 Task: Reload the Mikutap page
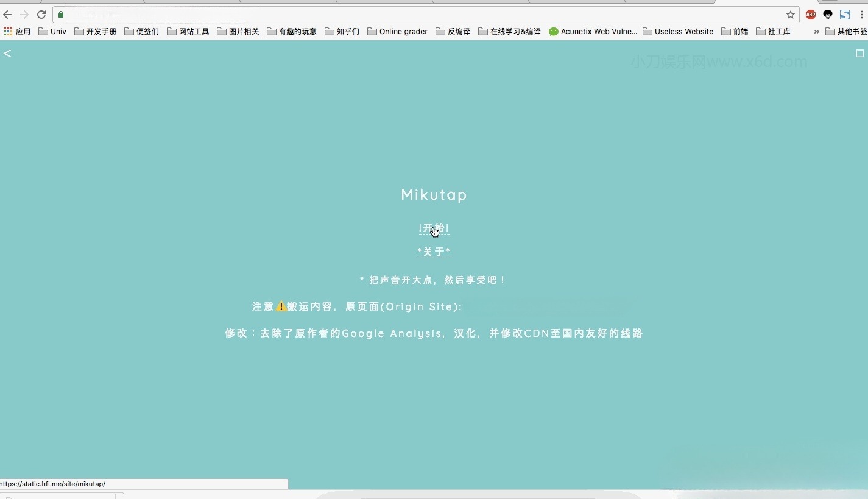(41, 15)
